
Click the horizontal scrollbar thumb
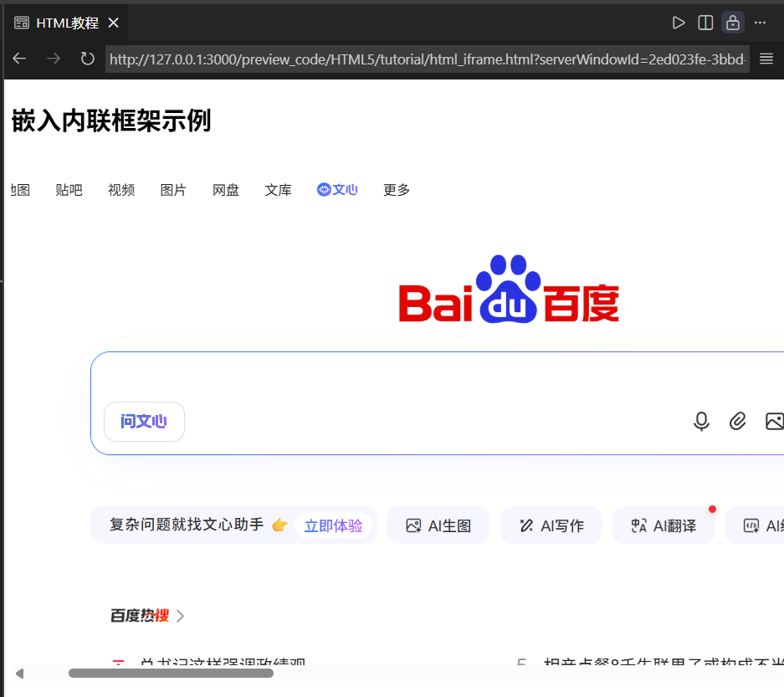click(171, 673)
